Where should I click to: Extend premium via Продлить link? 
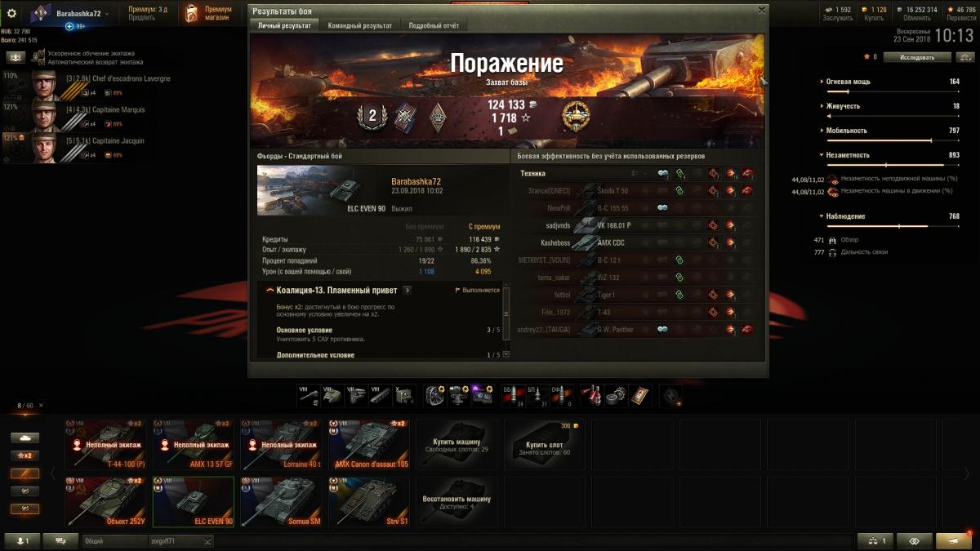tap(142, 17)
